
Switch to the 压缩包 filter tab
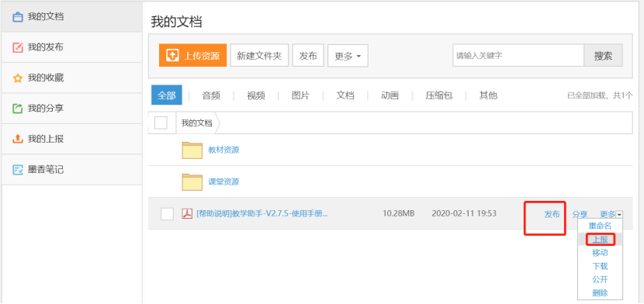[x=439, y=96]
